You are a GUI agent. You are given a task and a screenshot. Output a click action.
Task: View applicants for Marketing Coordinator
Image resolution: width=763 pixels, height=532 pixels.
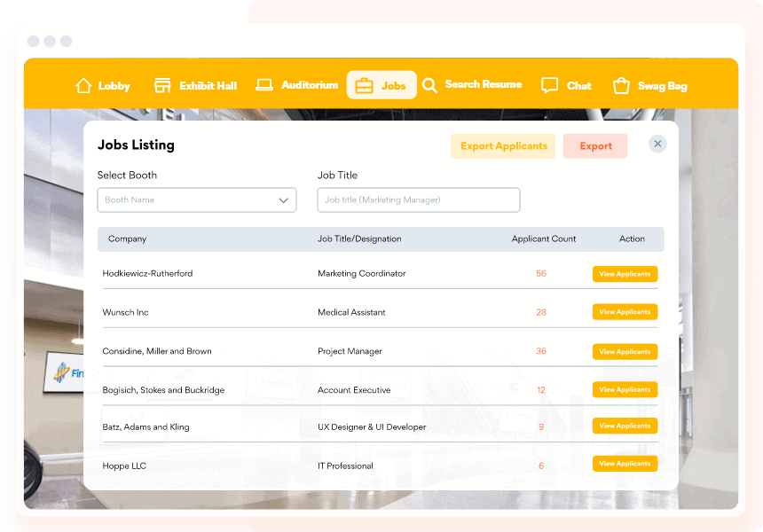tap(625, 274)
